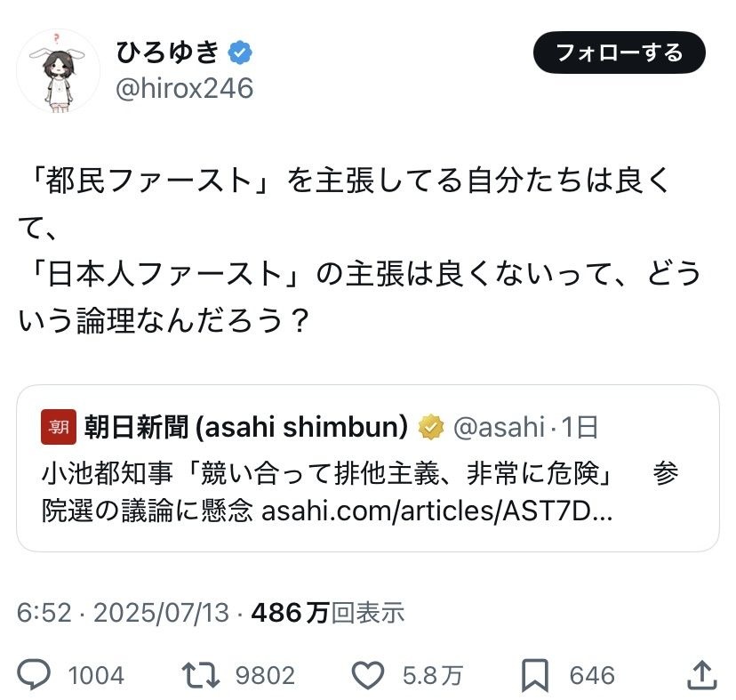Click the display name ひろゆき
Screen dimensions: 736x700
pyautogui.click(x=167, y=52)
